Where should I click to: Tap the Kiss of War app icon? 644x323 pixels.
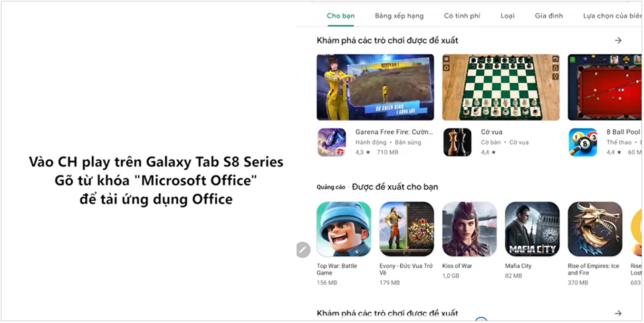pos(469,229)
